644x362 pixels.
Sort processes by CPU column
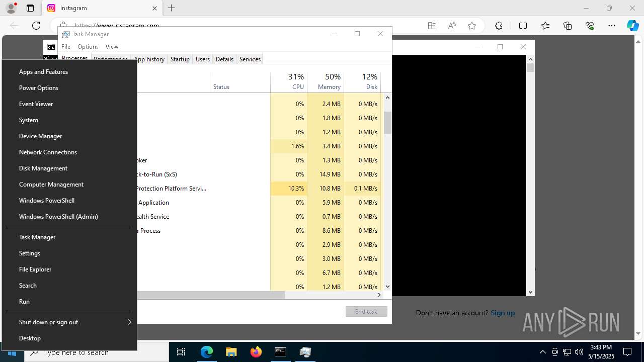coord(289,82)
